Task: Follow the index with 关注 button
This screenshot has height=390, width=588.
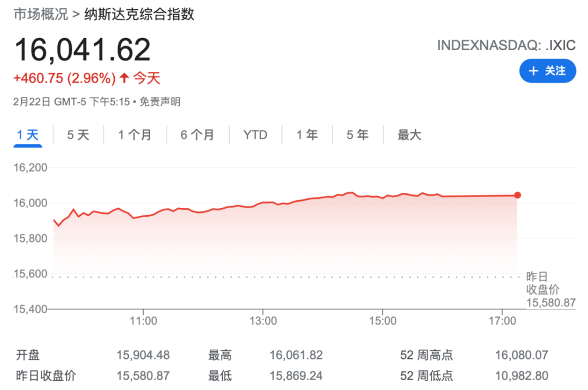Action: tap(548, 71)
